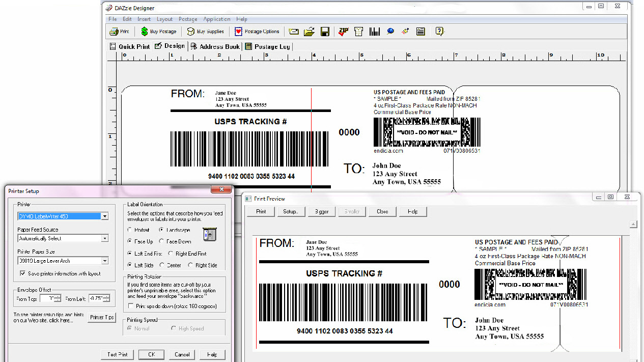Screen dimensions: 644x362
Task: Click John Doe TO address in Design canvas
Action: (x=407, y=174)
